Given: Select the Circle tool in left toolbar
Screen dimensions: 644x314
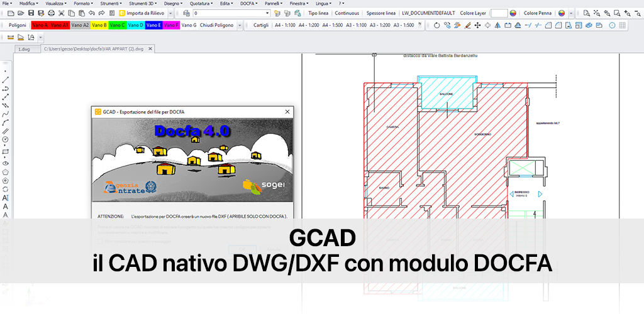Looking at the screenshot, I should (5, 139).
